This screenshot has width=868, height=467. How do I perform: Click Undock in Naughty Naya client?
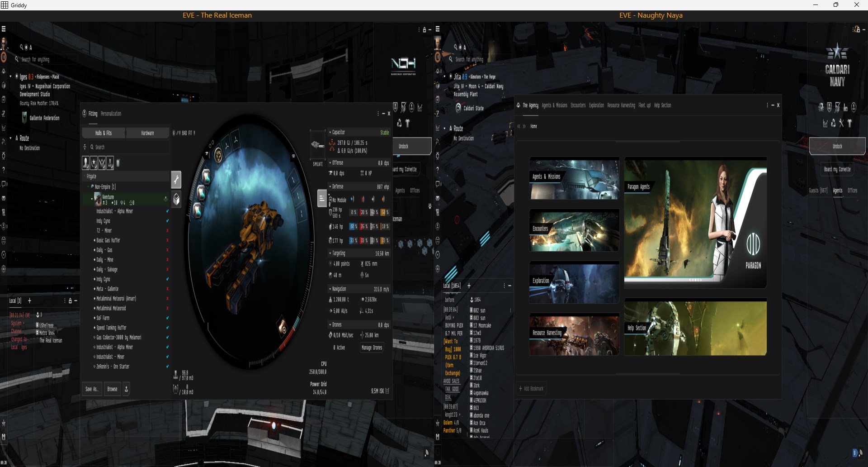click(837, 146)
